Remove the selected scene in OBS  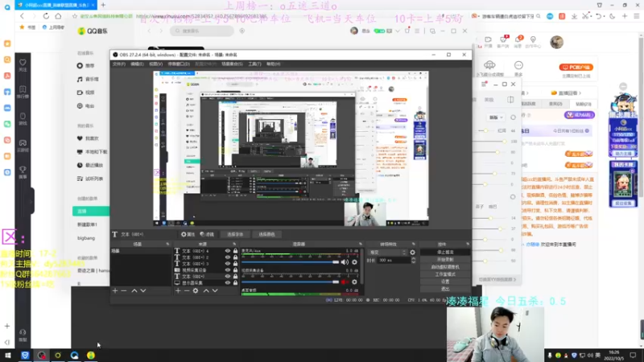tap(124, 290)
